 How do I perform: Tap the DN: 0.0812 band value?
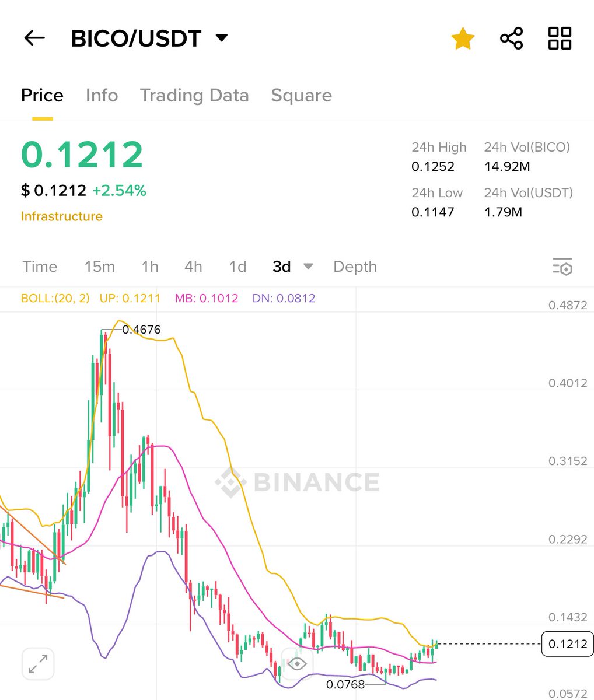click(x=284, y=298)
